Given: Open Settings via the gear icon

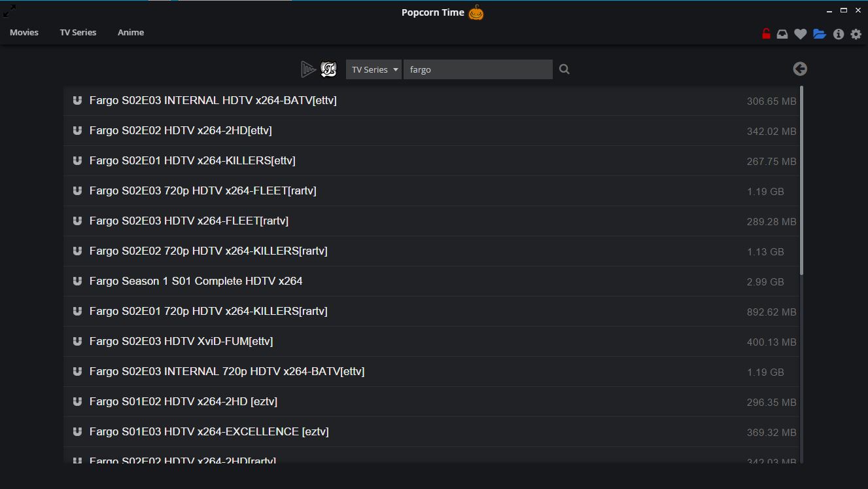Looking at the screenshot, I should 856,34.
